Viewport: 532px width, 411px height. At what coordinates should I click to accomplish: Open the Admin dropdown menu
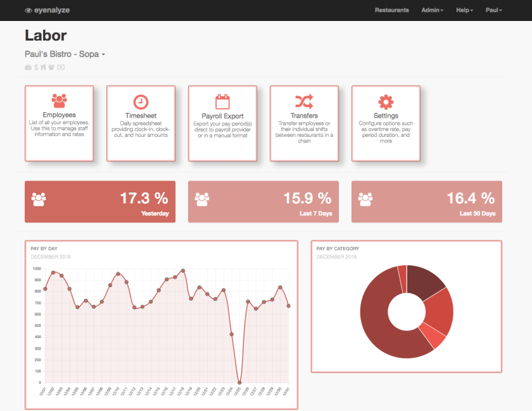pos(432,9)
